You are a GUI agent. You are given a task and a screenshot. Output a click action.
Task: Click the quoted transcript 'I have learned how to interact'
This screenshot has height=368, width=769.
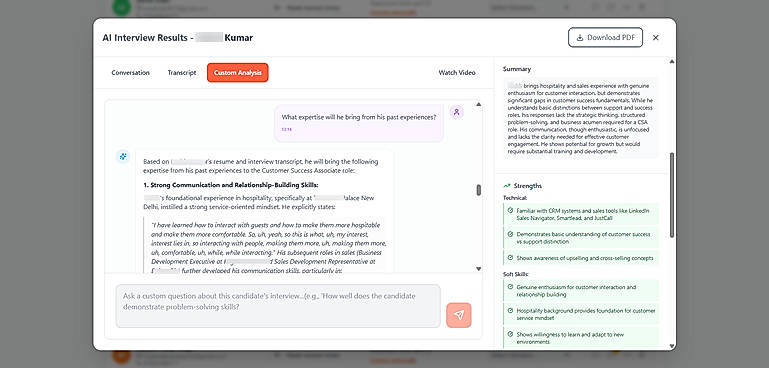(269, 248)
